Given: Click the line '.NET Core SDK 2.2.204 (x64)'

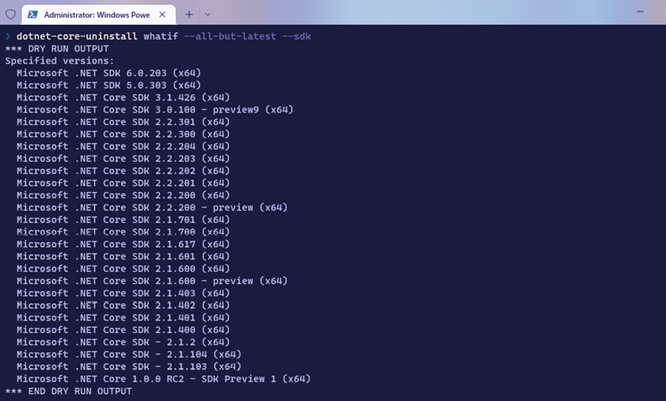Looking at the screenshot, I should (x=123, y=147).
